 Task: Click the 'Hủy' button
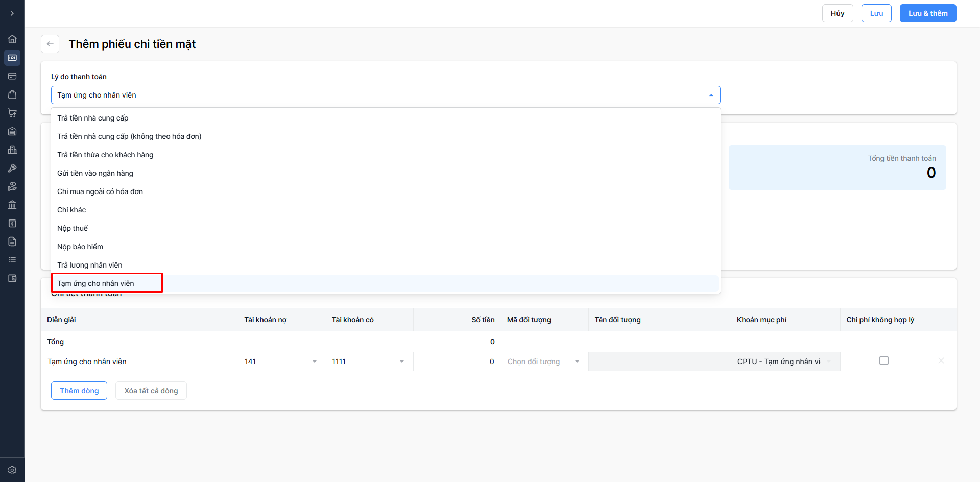(837, 13)
